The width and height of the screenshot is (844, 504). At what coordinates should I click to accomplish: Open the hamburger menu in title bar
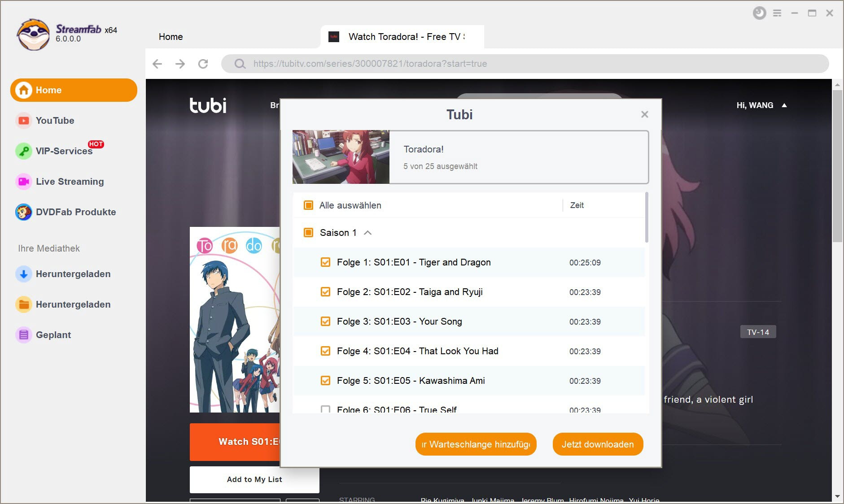(x=777, y=13)
